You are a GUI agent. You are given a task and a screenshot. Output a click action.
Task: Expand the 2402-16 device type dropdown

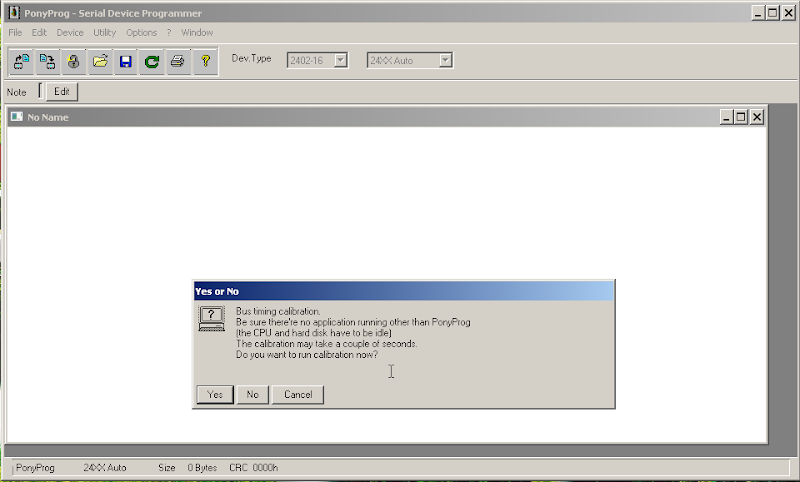(341, 60)
